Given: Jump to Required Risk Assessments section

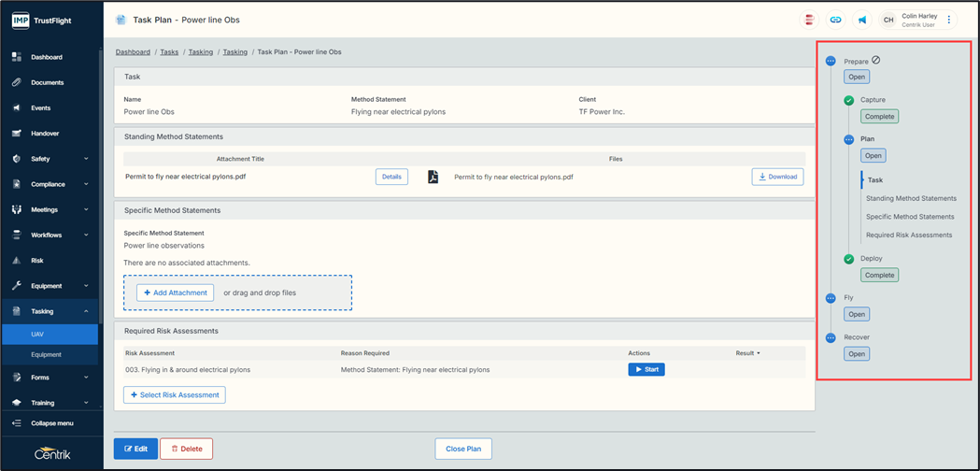Looking at the screenshot, I should 908,235.
